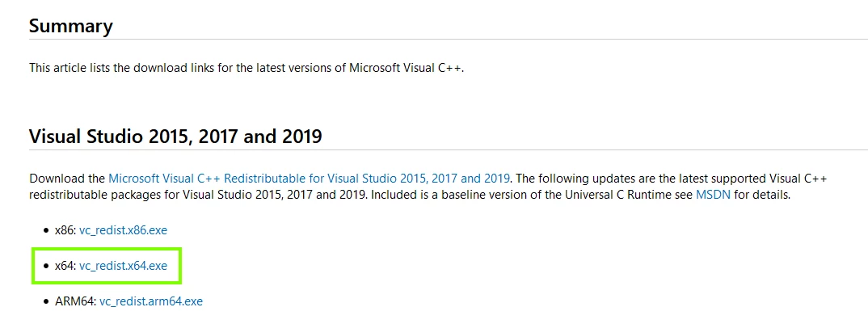Download the vc_redist.x64.exe file

pyautogui.click(x=123, y=266)
